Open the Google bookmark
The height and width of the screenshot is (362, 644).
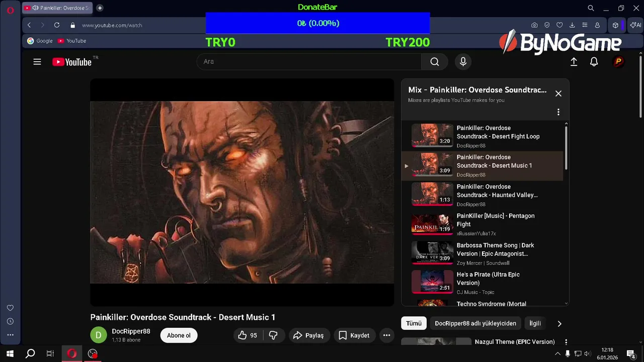click(x=40, y=41)
